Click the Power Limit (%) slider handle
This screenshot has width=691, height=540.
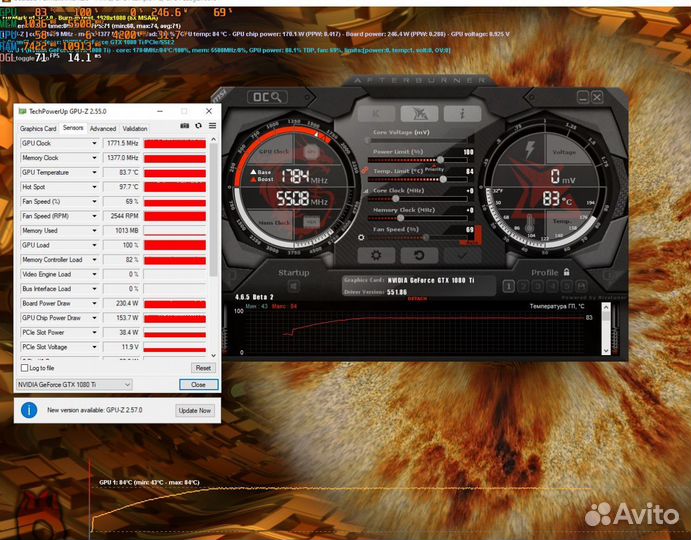click(x=440, y=160)
